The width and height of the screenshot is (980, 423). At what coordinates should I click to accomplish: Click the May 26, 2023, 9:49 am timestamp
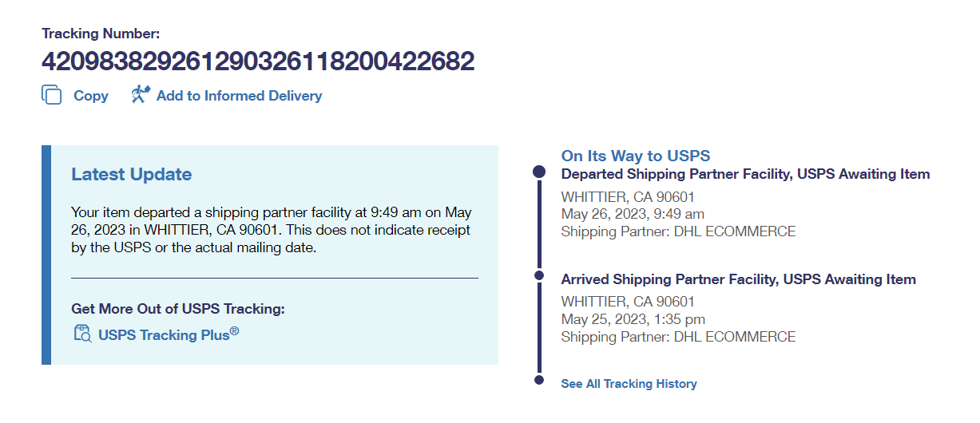(633, 214)
